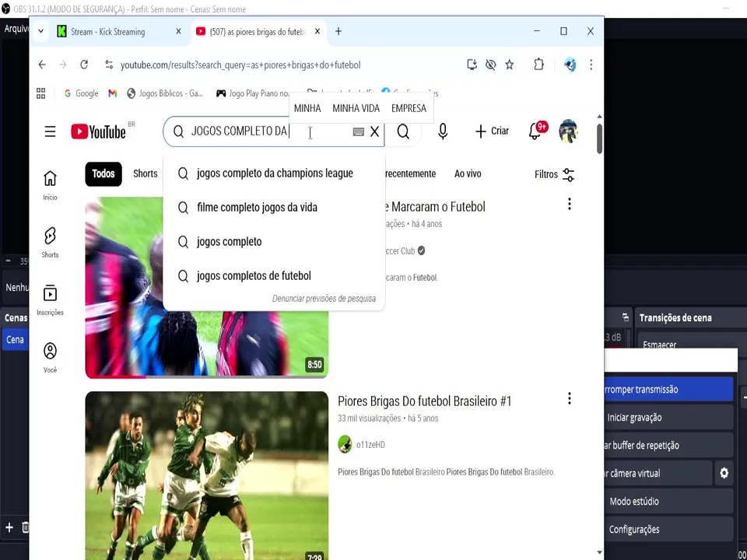The height and width of the screenshot is (560, 747).
Task: Close the YouTube brigas do futebol tab
Action: click(317, 31)
